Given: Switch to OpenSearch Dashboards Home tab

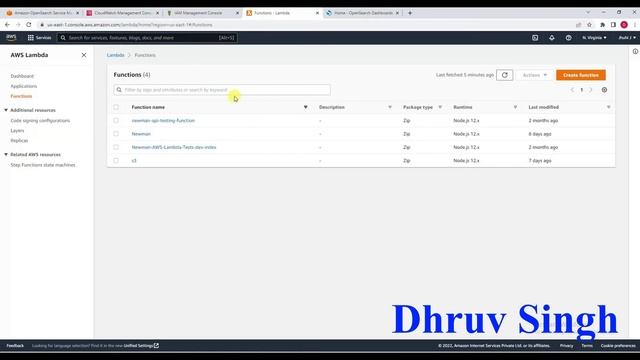Looking at the screenshot, I should click(x=361, y=13).
